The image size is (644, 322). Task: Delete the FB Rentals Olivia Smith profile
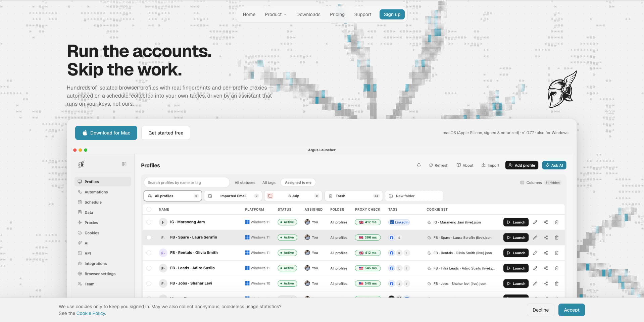tap(557, 253)
